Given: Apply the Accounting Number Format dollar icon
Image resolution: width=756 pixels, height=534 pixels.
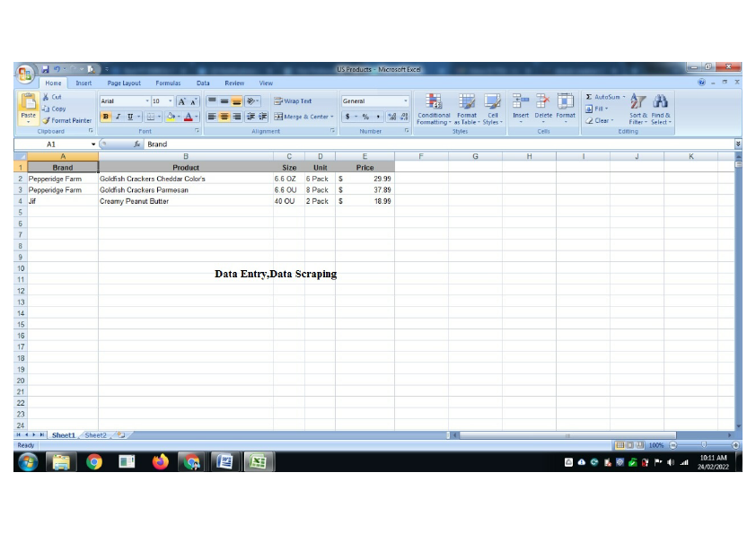Looking at the screenshot, I should coord(346,115).
